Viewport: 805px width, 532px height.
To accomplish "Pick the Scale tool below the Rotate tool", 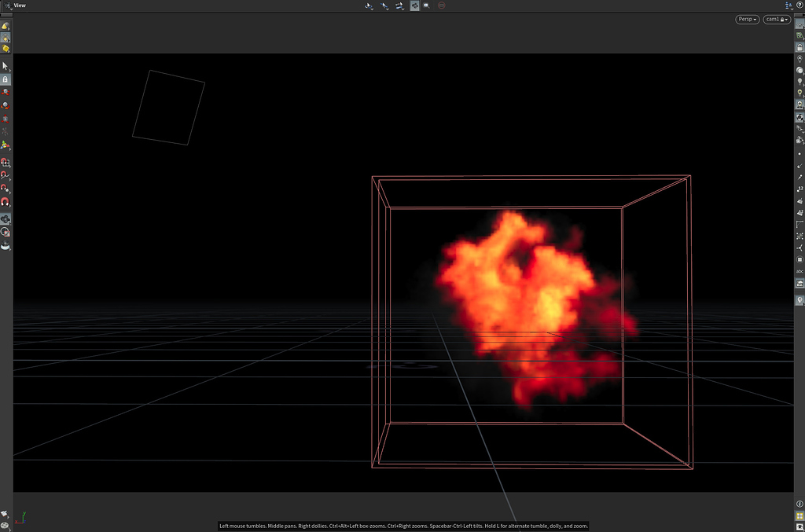I will pos(5,118).
